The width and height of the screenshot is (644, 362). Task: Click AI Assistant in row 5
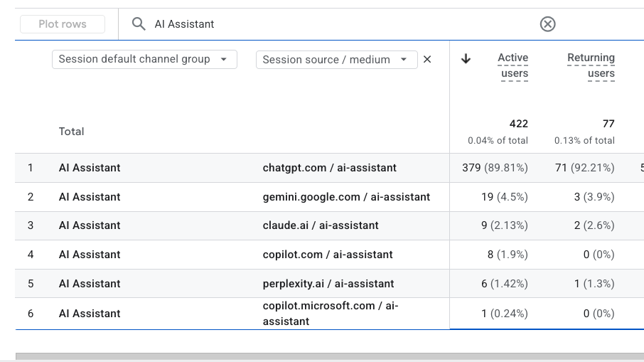[90, 284]
